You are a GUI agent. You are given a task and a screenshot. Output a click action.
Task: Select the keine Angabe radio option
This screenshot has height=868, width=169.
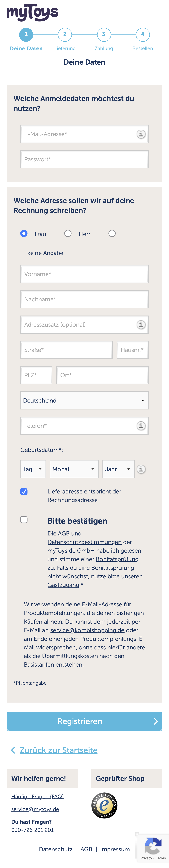112,233
